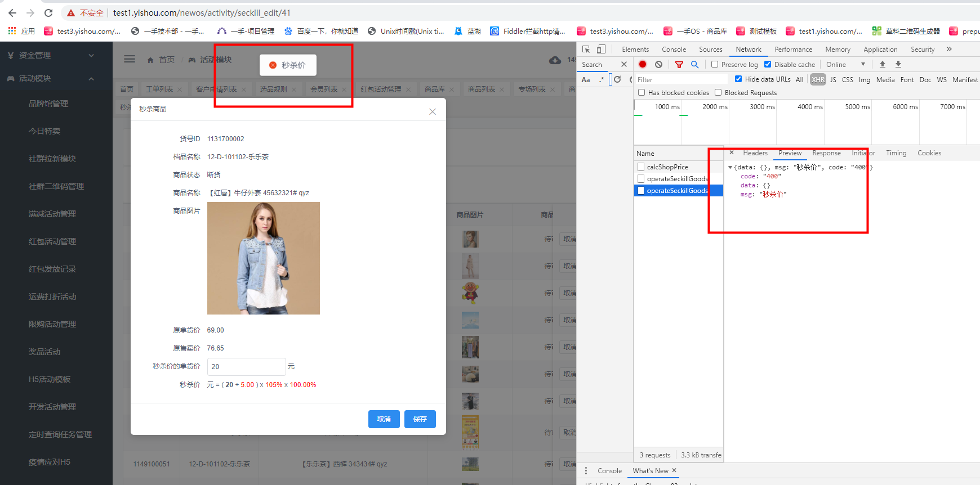Image resolution: width=980 pixels, height=485 pixels.
Task: Enable the Preserve log checkbox
Action: [x=715, y=64]
